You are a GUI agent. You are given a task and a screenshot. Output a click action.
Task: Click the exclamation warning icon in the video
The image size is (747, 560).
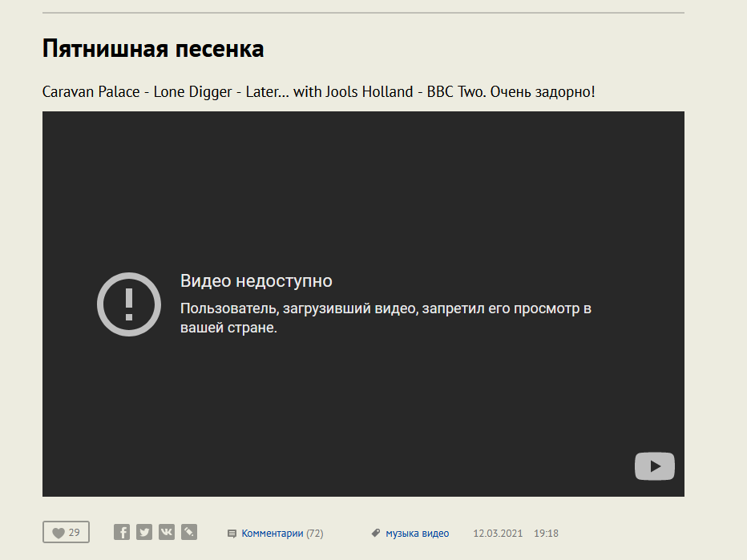(128, 304)
